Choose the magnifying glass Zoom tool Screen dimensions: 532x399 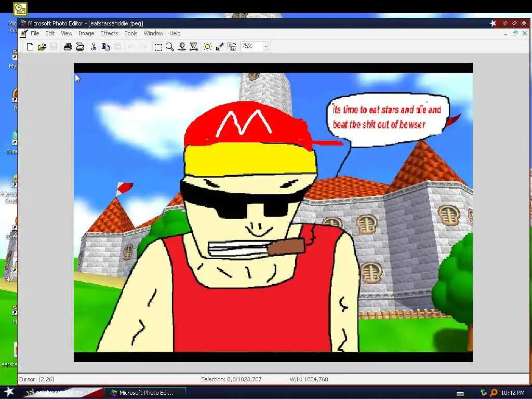(170, 47)
